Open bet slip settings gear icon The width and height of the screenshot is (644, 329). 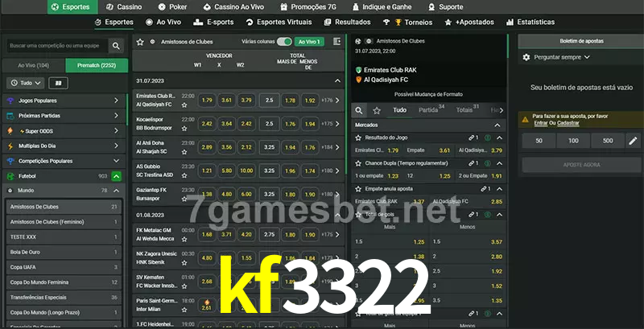(526, 57)
